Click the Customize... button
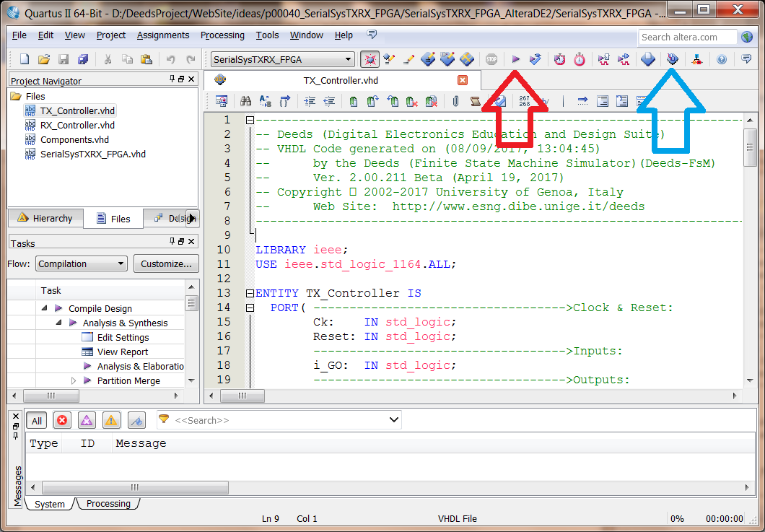The image size is (765, 532). pyautogui.click(x=166, y=264)
